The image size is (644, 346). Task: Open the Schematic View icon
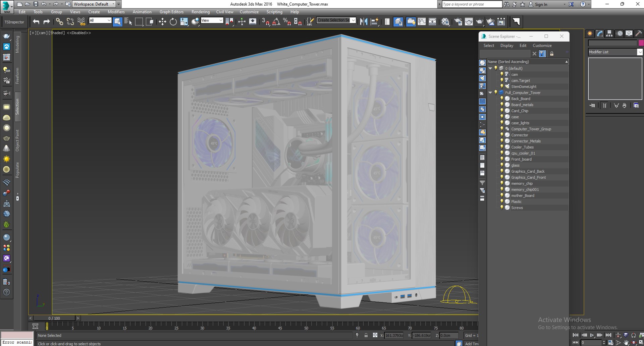pyautogui.click(x=432, y=22)
